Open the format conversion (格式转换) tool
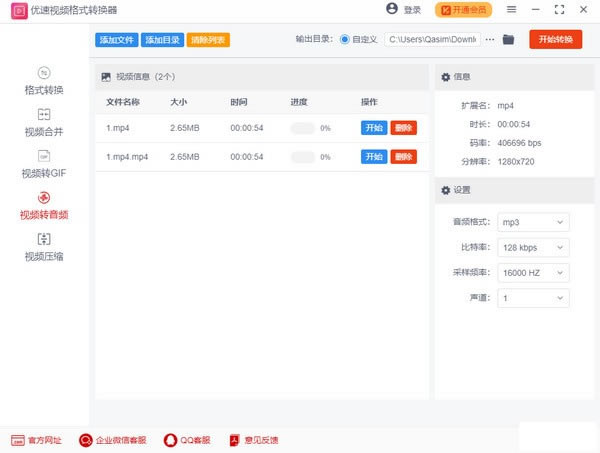 click(43, 80)
